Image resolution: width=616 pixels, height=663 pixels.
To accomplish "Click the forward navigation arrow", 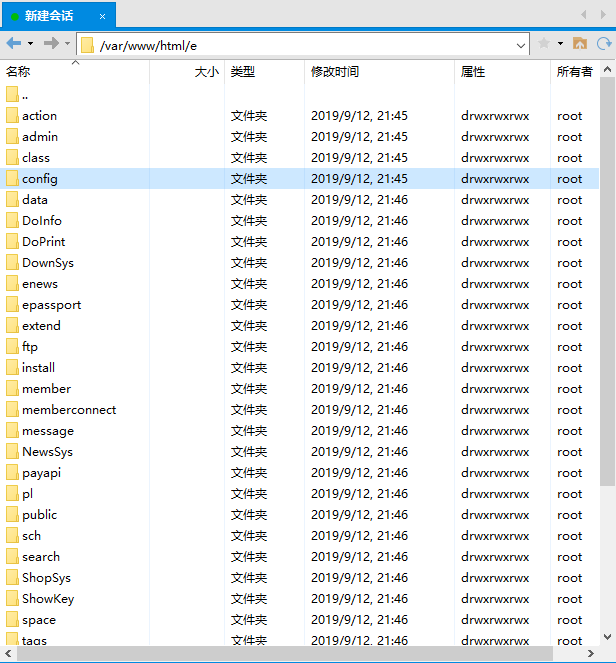I will [51, 43].
